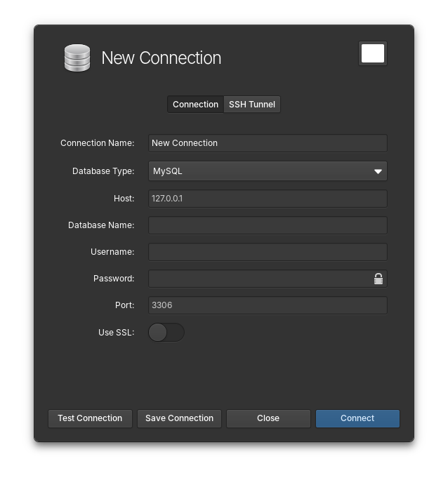Click into the Host field showing 127.0.0.1

(268, 199)
